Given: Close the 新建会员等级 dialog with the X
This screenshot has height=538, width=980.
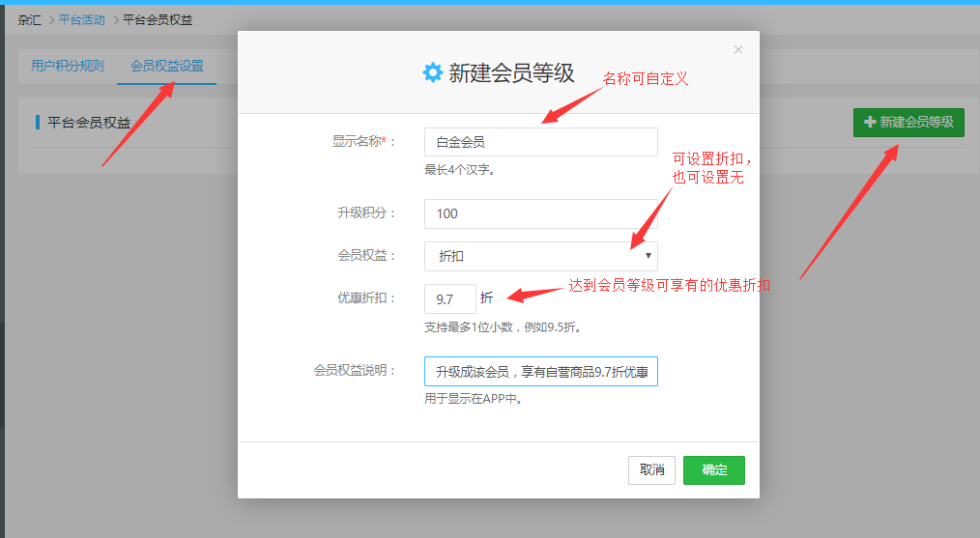Looking at the screenshot, I should click(738, 49).
